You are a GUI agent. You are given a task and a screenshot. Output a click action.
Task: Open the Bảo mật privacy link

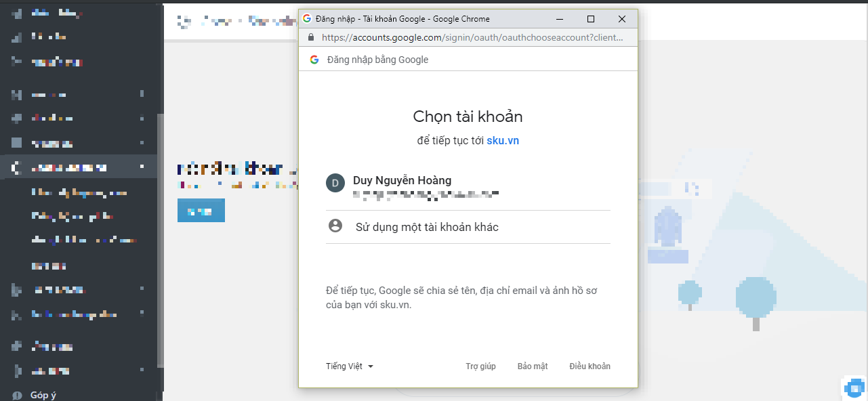533,366
